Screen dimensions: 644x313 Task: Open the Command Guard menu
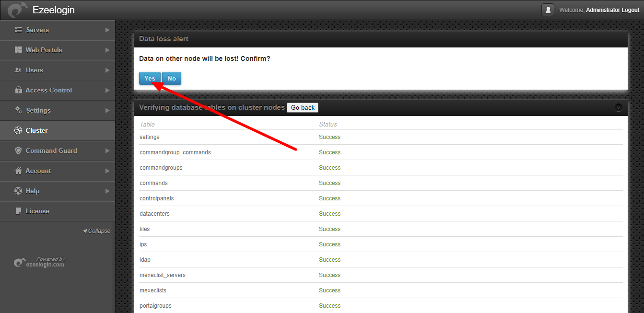58,151
